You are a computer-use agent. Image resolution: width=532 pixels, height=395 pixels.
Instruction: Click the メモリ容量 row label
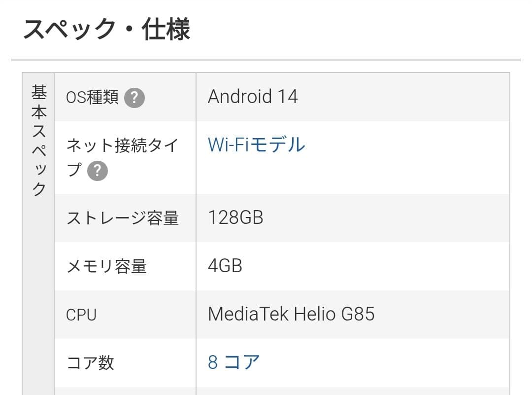106,266
